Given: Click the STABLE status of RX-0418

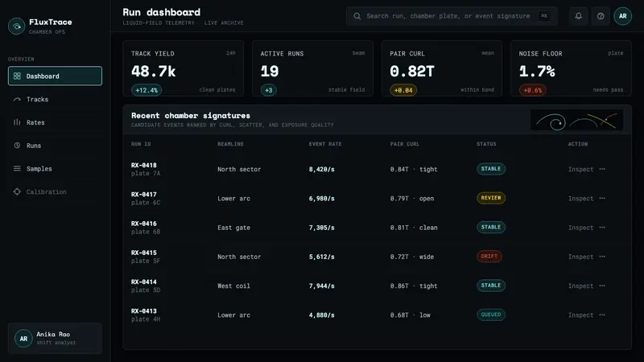Looking at the screenshot, I should click(x=491, y=169).
